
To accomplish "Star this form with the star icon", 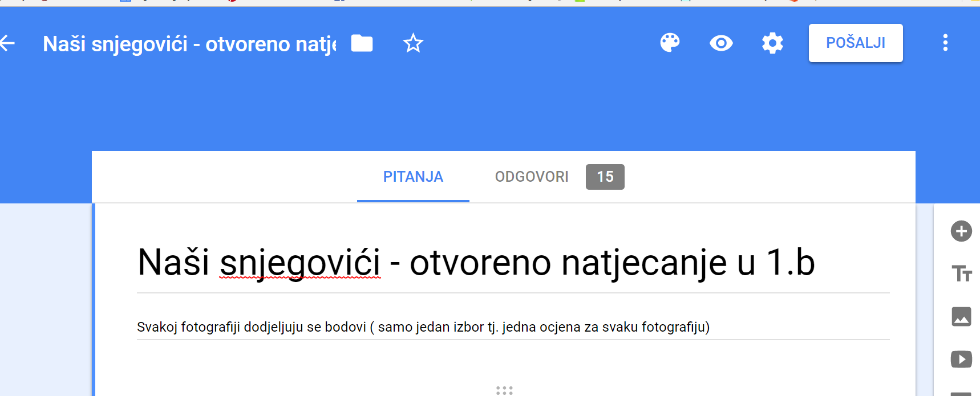I will [413, 43].
